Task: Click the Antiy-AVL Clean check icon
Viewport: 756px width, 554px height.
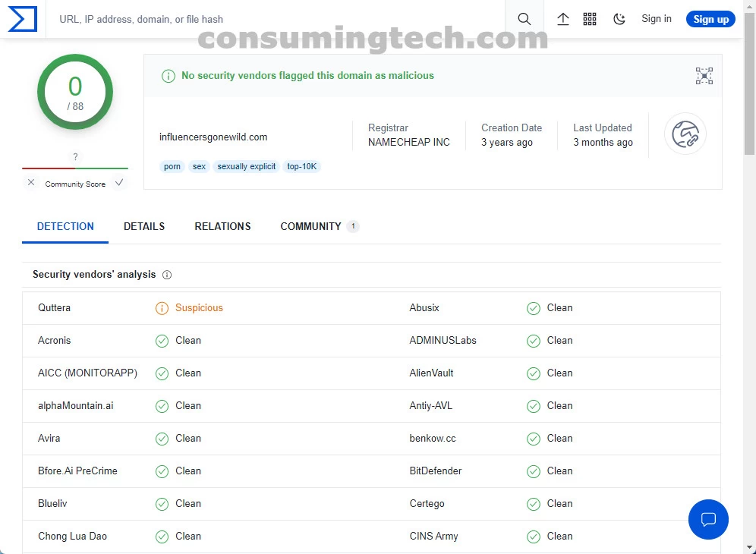Action: tap(534, 406)
